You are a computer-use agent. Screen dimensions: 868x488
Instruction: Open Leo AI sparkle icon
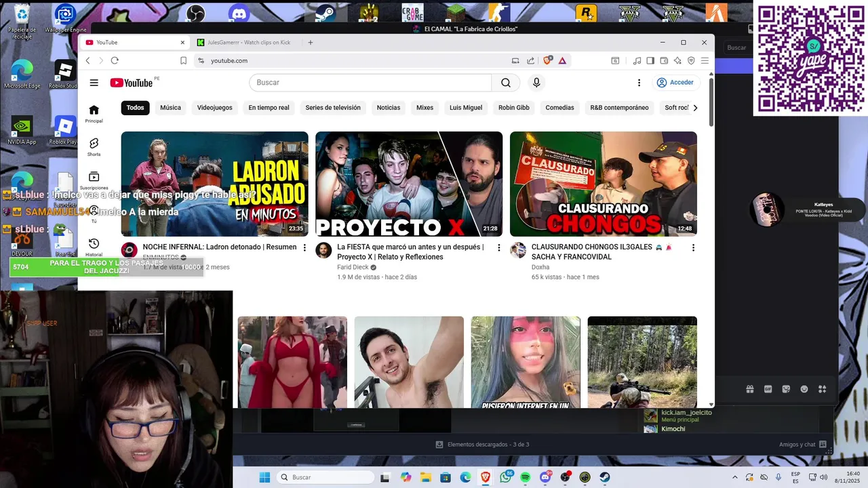[677, 60]
